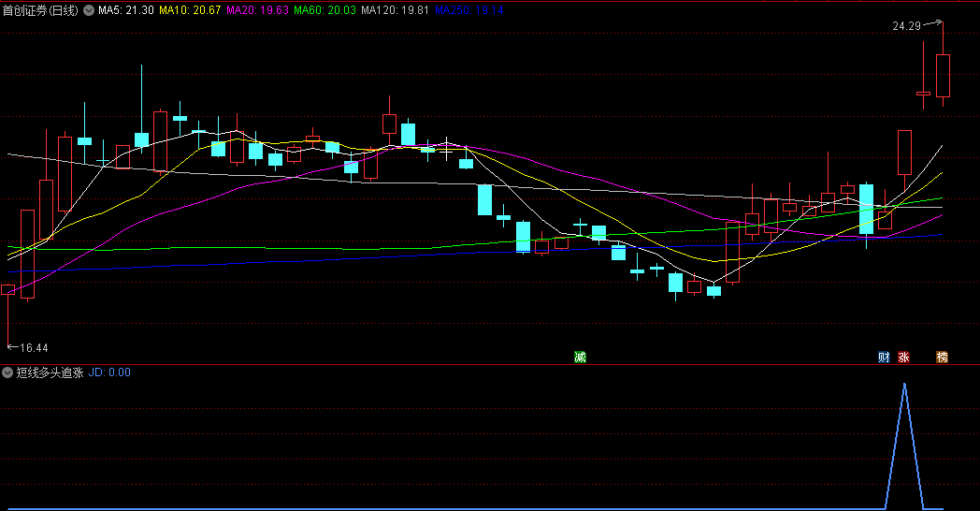Click the blue 财 marker icon
Image resolution: width=980 pixels, height=511 pixels.
(x=884, y=358)
